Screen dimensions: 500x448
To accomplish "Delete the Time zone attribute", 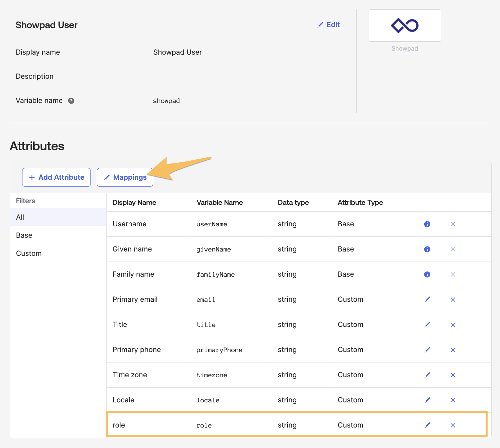I will click(x=453, y=375).
